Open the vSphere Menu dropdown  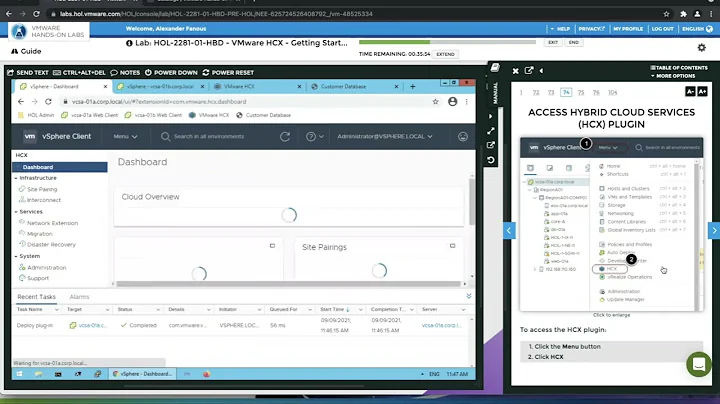point(125,136)
